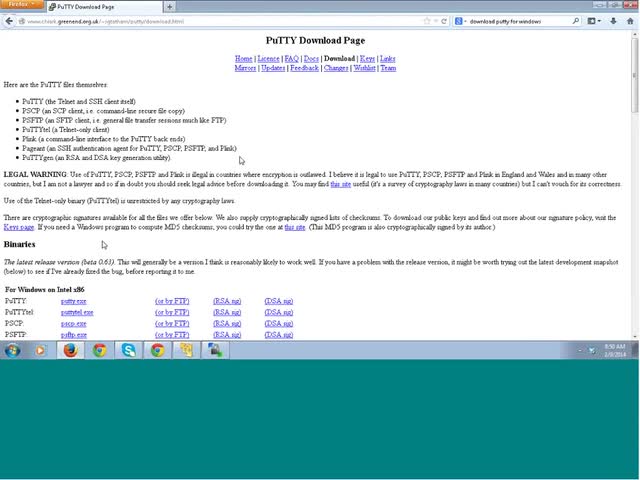Open Chrome icon right of Skype
Image resolution: width=640 pixels, height=480 pixels.
(x=158, y=350)
